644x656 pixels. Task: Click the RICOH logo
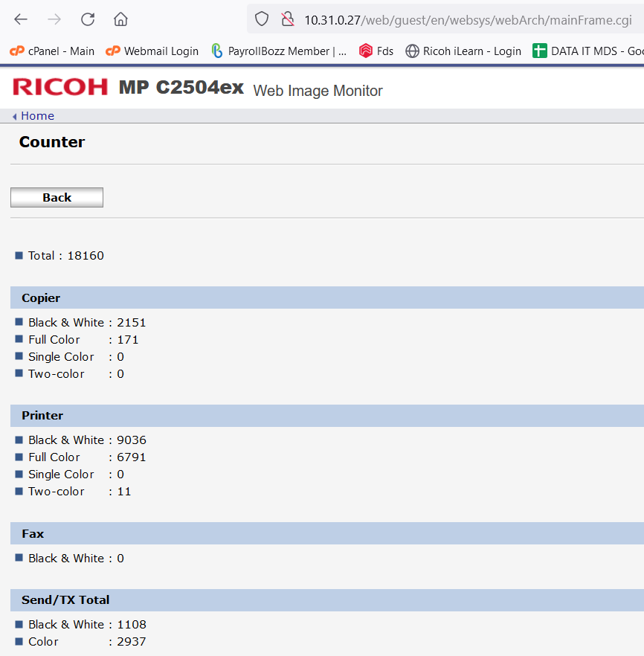pos(60,87)
